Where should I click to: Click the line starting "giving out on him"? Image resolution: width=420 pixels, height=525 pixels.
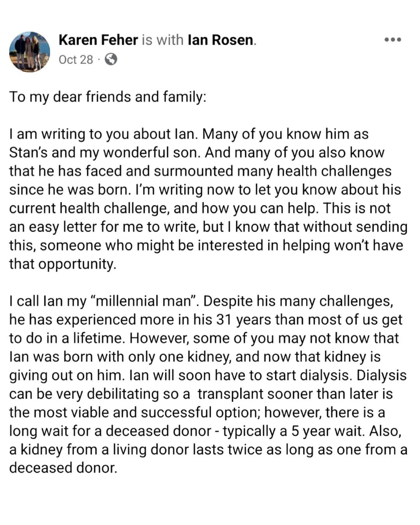(208, 375)
